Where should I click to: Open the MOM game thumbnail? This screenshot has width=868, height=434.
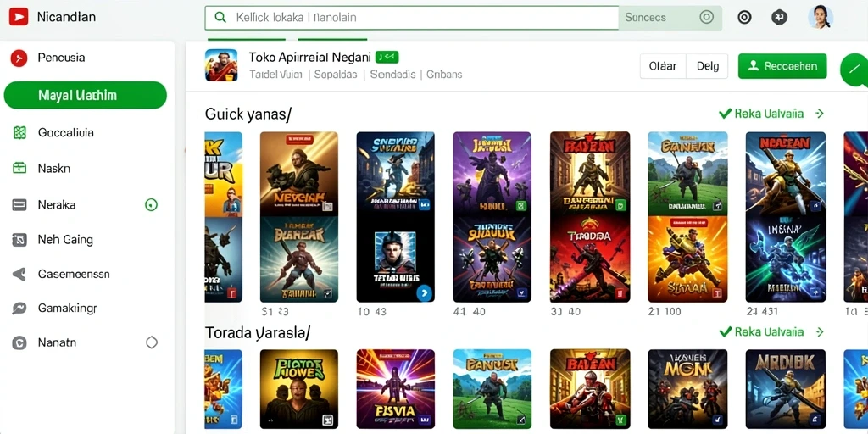(x=687, y=388)
